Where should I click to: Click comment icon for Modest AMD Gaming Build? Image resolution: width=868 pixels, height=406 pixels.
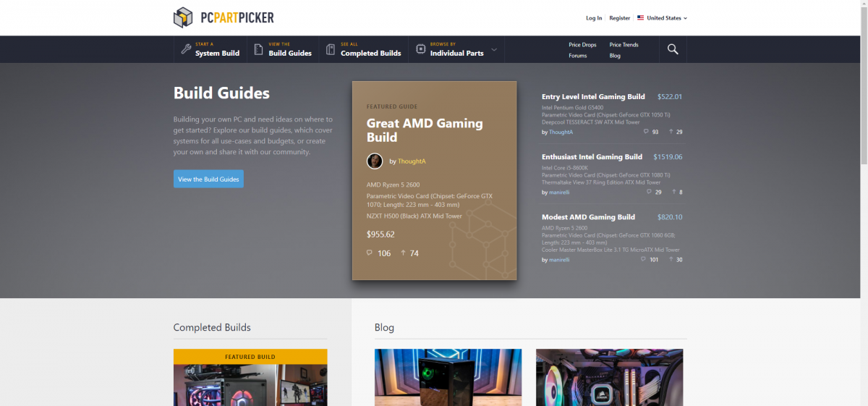(643, 259)
